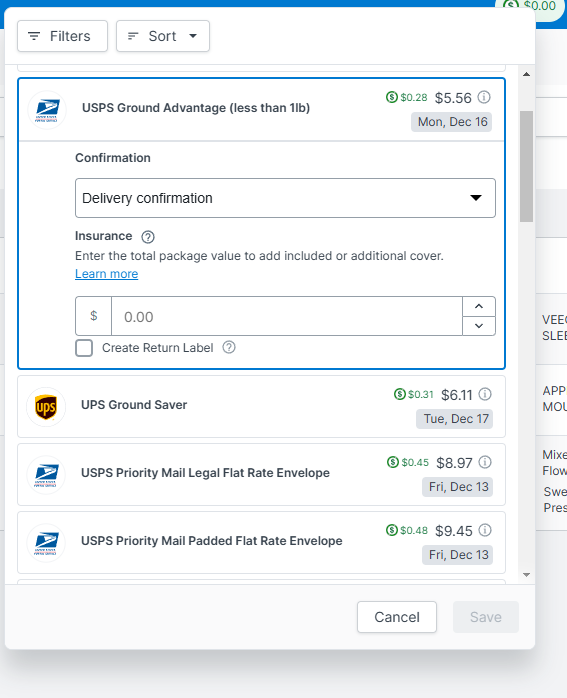Show info for the $9.45 rate
This screenshot has height=698, width=567.
485,530
